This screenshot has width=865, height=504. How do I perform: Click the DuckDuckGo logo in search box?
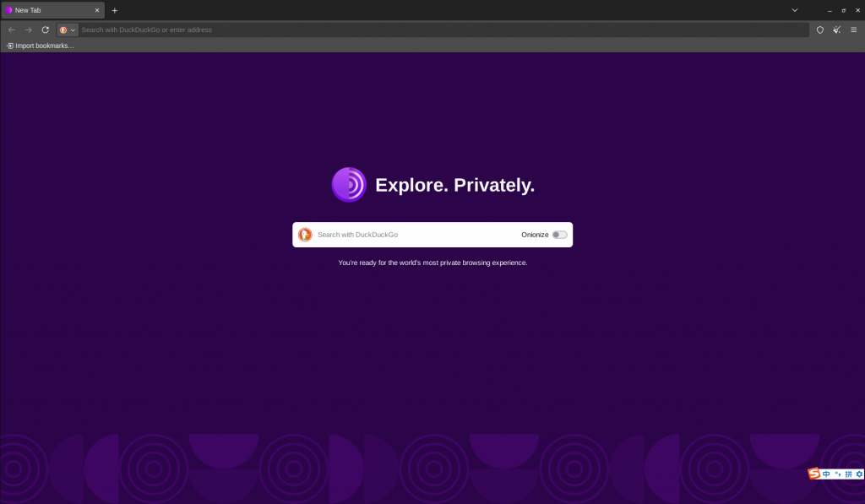306,235
